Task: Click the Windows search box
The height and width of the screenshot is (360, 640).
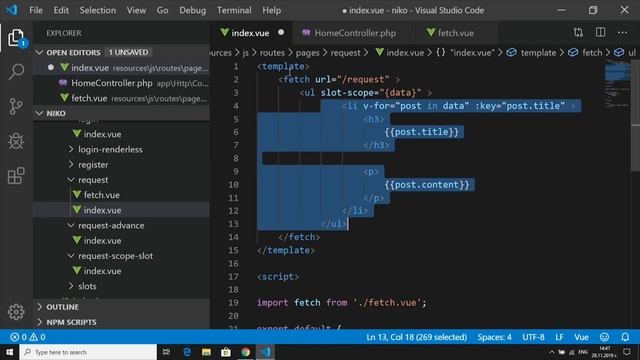Action: [x=88, y=352]
